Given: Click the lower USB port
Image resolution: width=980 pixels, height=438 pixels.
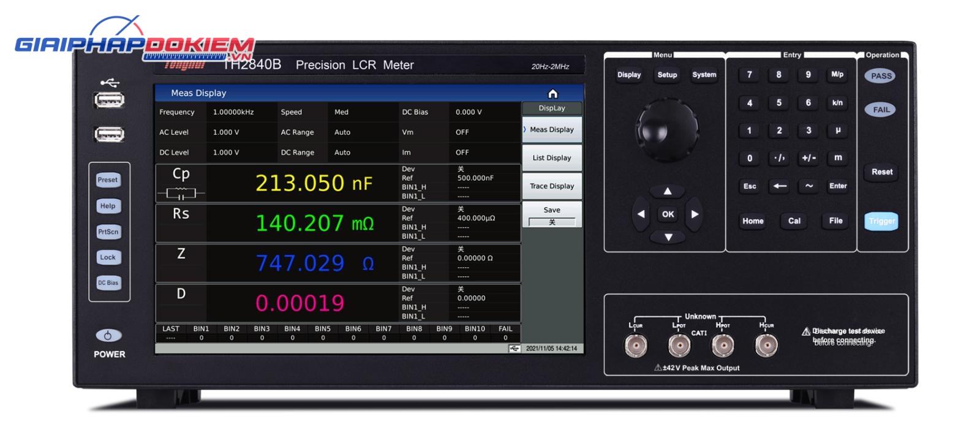Looking at the screenshot, I should point(109,134).
